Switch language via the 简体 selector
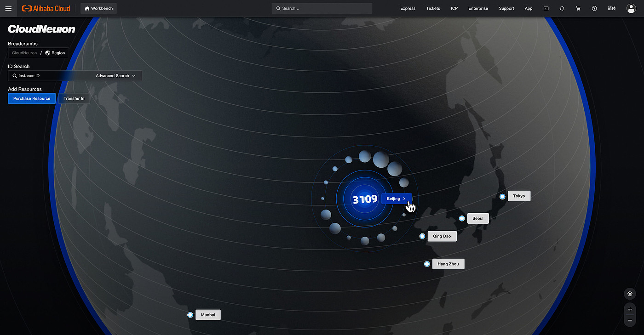 click(611, 8)
